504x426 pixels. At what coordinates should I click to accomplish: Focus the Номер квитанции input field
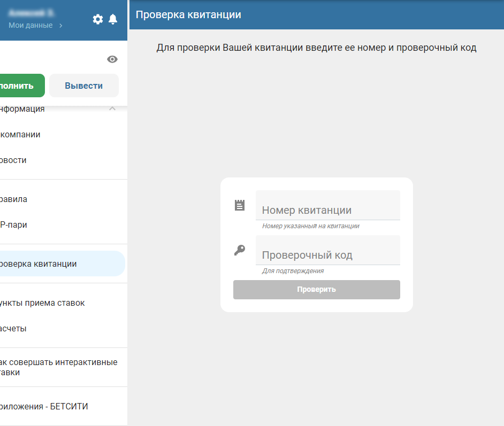coord(328,205)
